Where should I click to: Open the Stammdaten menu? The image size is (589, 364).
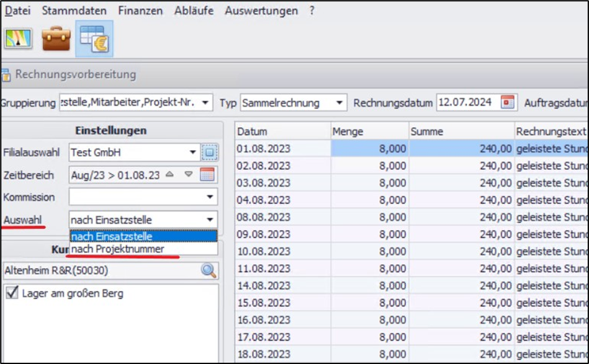74,11
